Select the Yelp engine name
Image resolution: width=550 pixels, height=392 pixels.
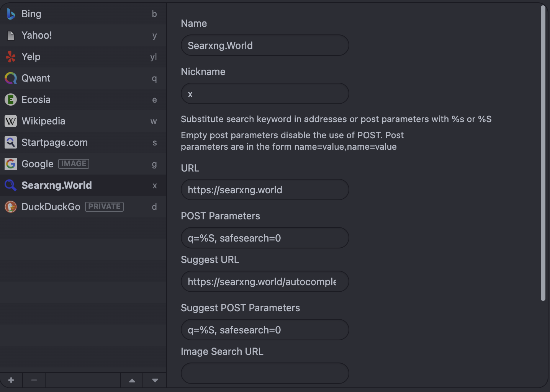[31, 57]
